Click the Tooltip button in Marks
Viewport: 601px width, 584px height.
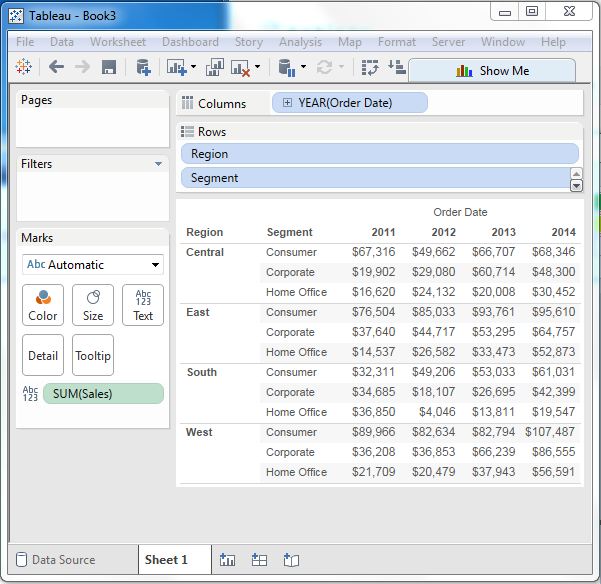[93, 356]
